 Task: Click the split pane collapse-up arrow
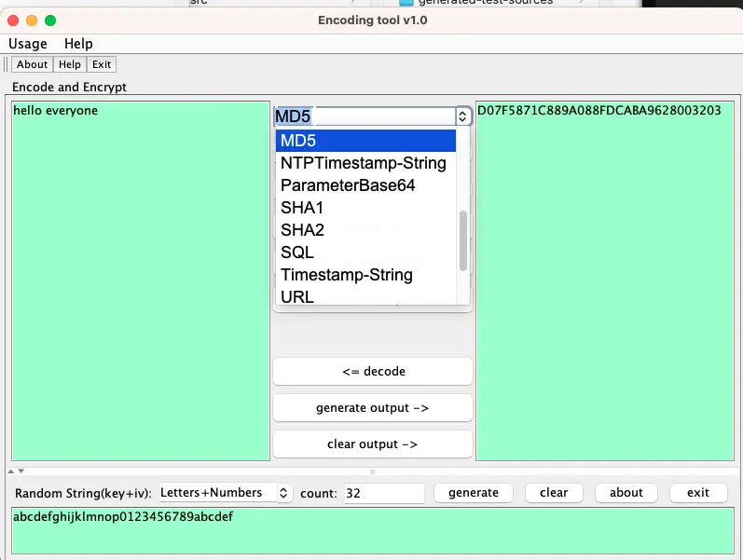tap(10, 471)
